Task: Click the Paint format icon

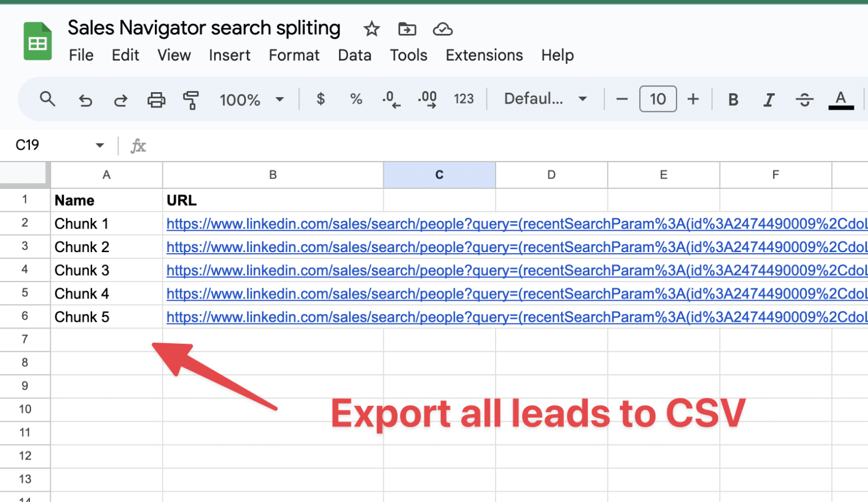Action: 192,99
